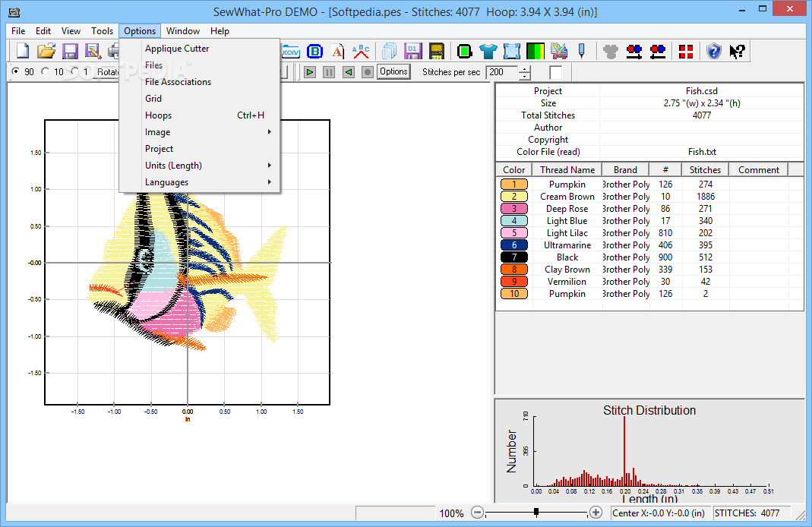Viewport: 812px width, 527px height.
Task: Click the blue T-shirt preview icon
Action: click(x=488, y=51)
